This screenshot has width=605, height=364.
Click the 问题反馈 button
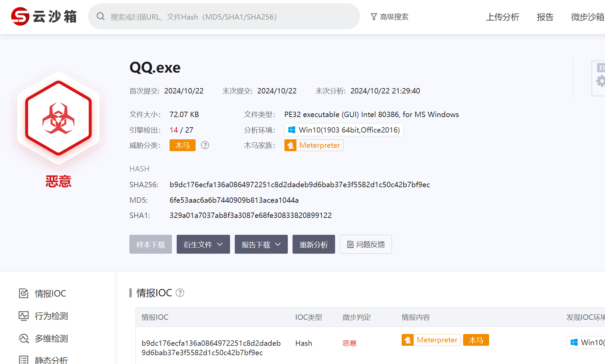[x=366, y=245]
